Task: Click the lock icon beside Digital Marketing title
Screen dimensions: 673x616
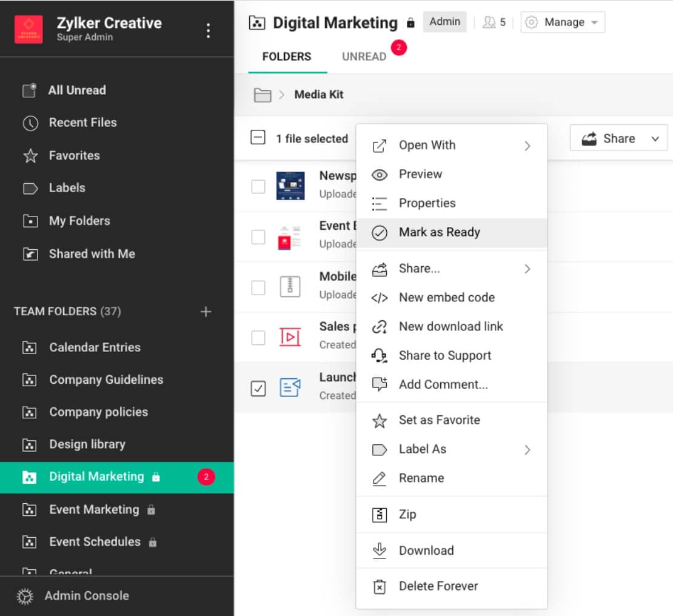Action: coord(410,22)
